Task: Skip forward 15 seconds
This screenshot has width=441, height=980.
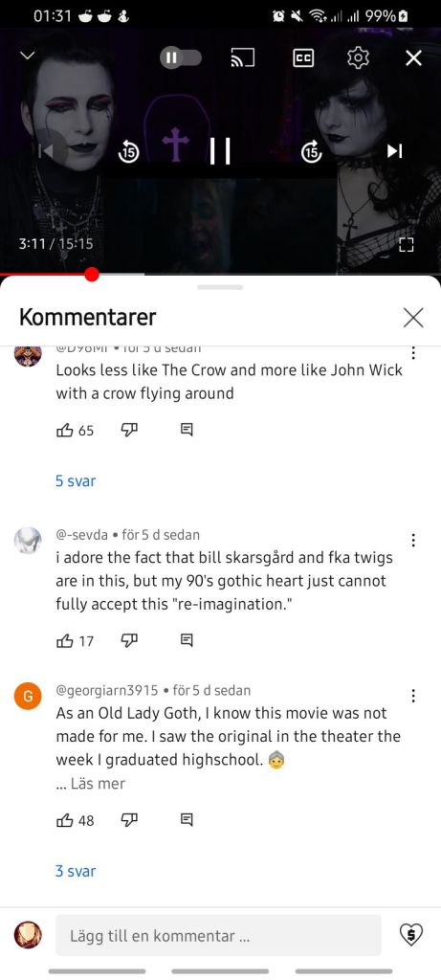Action: pos(311,151)
